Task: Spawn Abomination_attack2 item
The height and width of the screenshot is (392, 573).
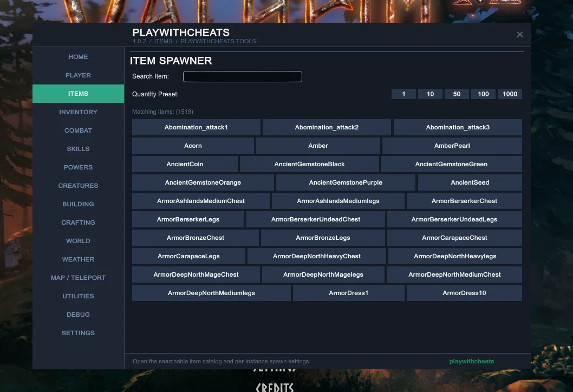Action: pyautogui.click(x=327, y=127)
